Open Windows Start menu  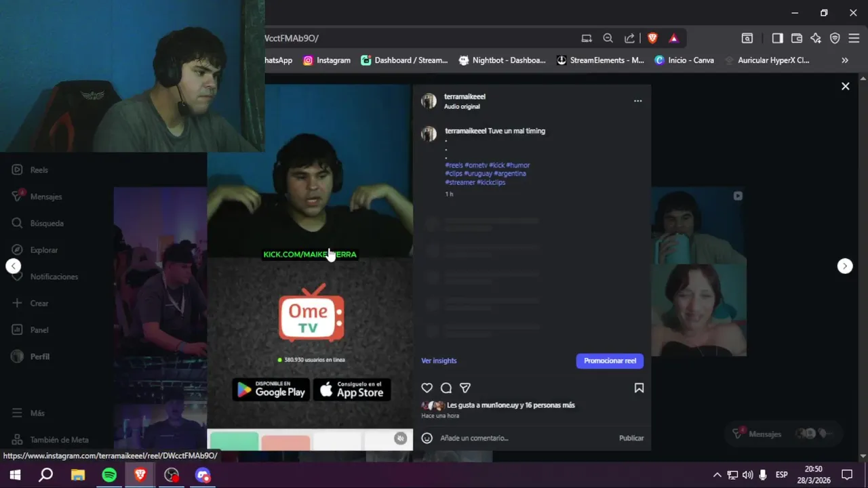(14, 475)
